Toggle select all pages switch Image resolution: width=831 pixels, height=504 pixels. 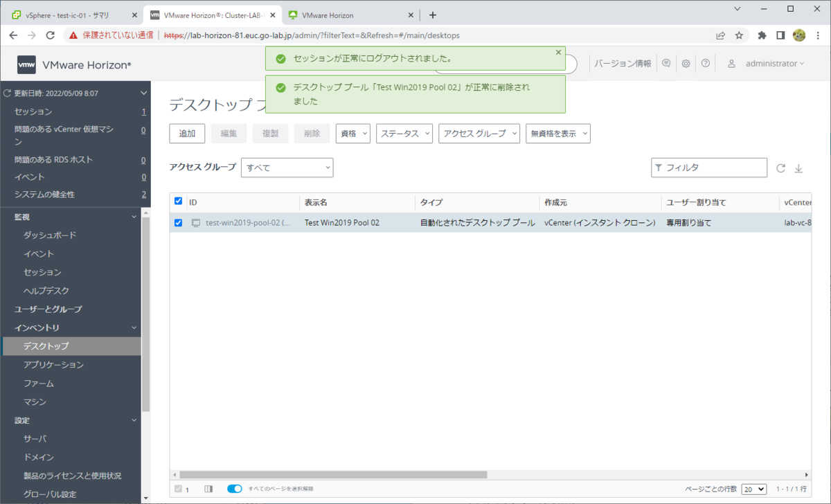point(235,489)
